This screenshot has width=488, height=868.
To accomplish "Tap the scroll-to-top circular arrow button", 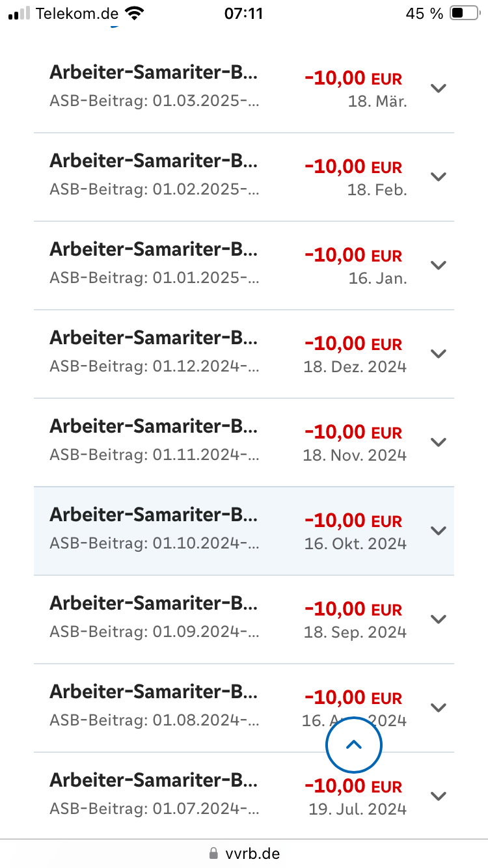I will (x=353, y=745).
